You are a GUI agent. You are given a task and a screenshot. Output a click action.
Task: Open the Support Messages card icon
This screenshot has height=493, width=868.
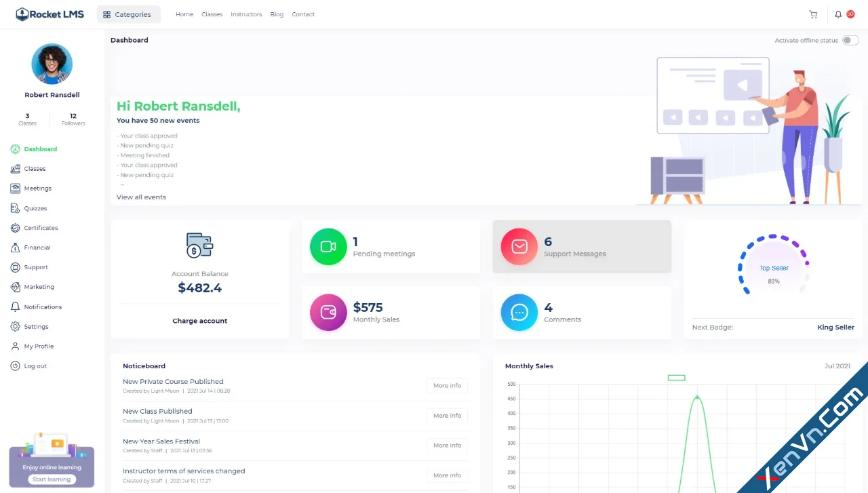(518, 245)
